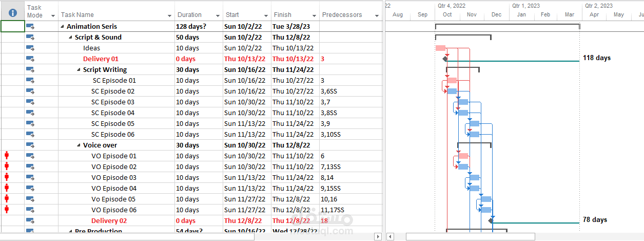Click task mode icon for VO Episode 02

30,166
